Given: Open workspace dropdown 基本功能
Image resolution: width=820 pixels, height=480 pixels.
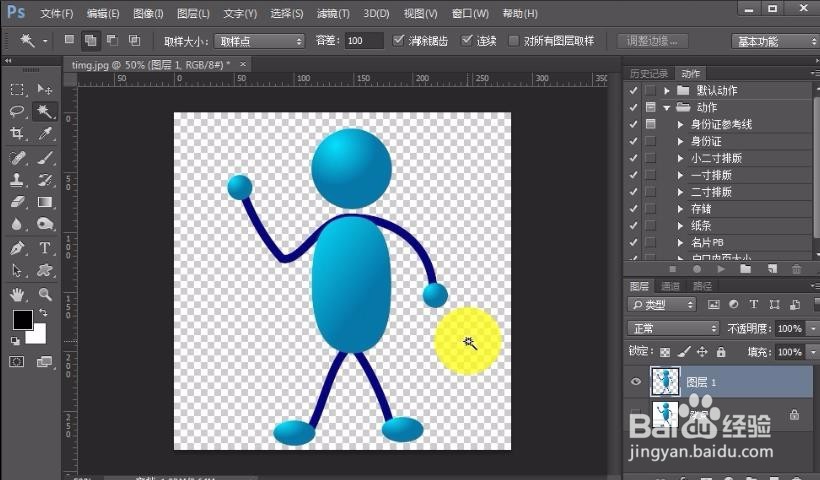Looking at the screenshot, I should click(x=775, y=41).
